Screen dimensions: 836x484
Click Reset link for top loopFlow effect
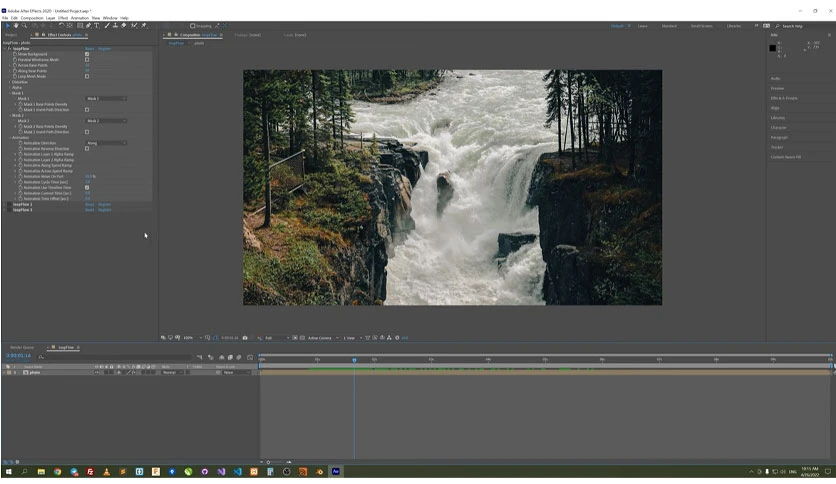[90, 49]
